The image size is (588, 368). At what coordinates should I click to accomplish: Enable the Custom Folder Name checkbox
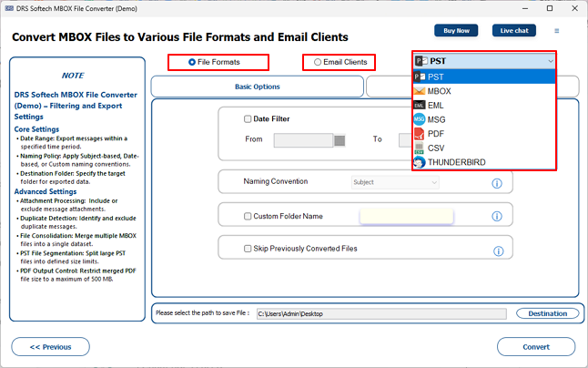click(248, 216)
